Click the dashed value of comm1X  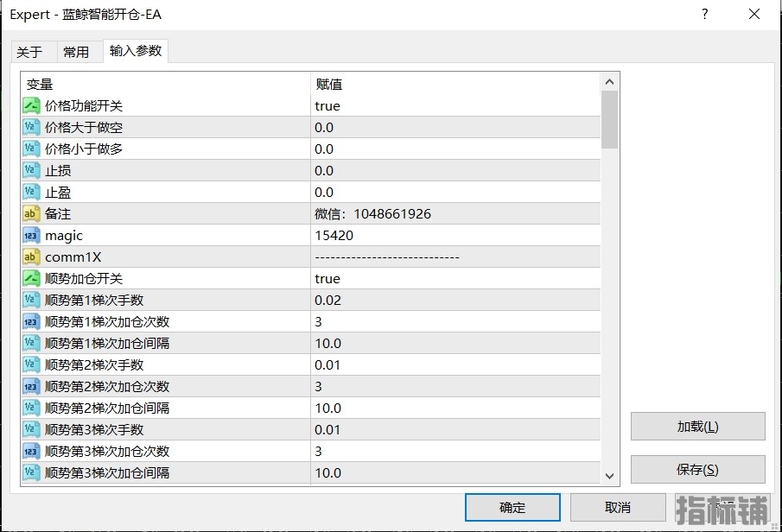[x=455, y=256]
